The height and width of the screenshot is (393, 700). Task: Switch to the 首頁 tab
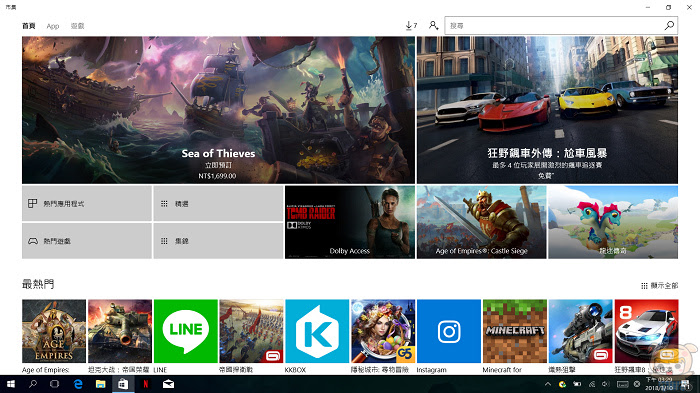(x=29, y=26)
